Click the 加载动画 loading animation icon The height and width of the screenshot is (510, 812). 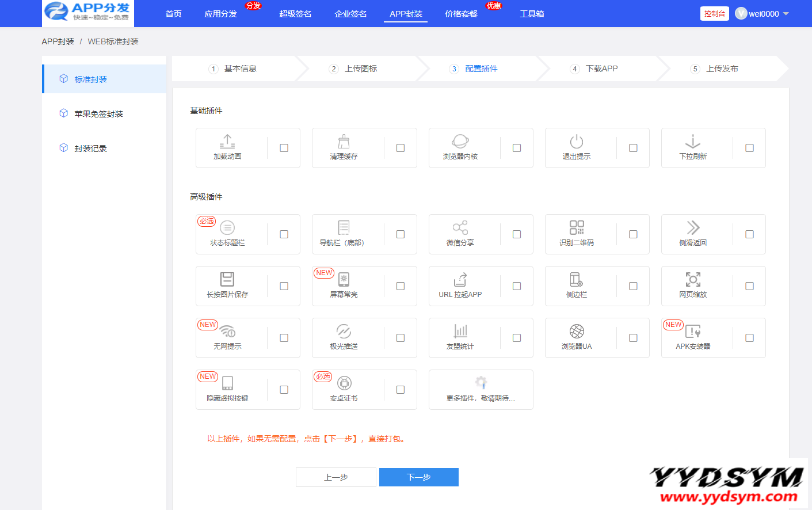coord(227,141)
